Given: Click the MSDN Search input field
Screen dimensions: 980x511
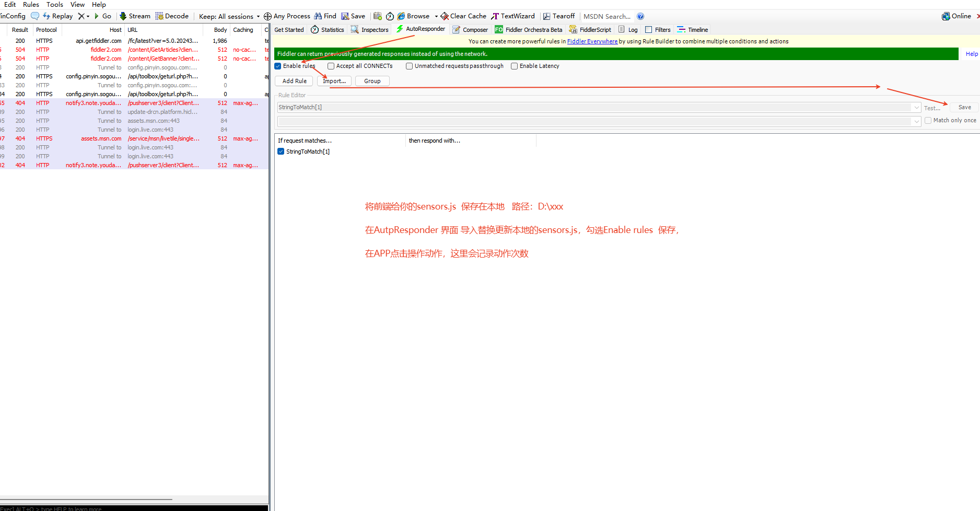Looking at the screenshot, I should [607, 16].
